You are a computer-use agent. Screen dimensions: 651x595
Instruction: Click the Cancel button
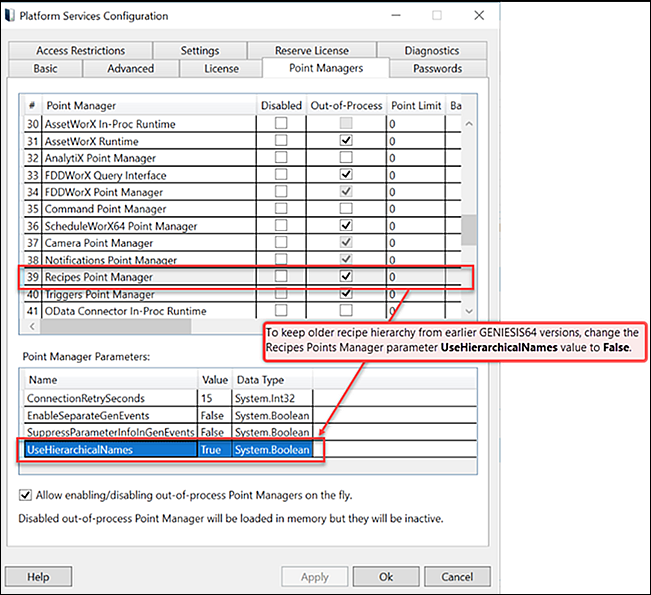coord(457,577)
